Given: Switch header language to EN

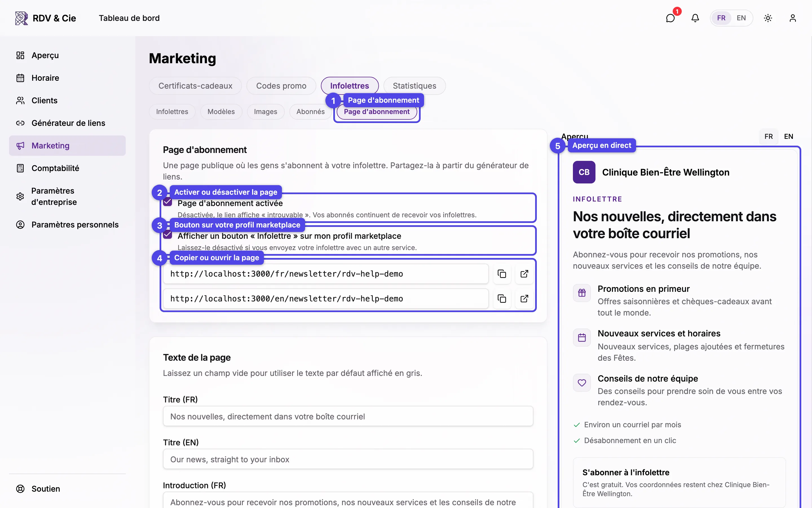Looking at the screenshot, I should coord(741,18).
